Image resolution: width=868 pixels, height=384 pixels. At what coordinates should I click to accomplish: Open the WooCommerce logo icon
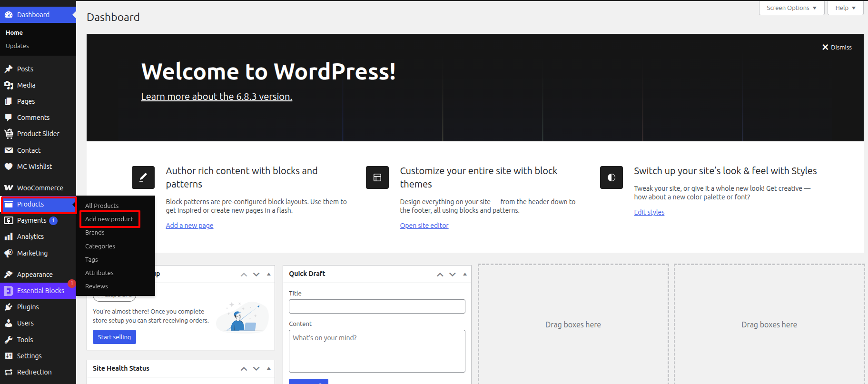tap(9, 188)
